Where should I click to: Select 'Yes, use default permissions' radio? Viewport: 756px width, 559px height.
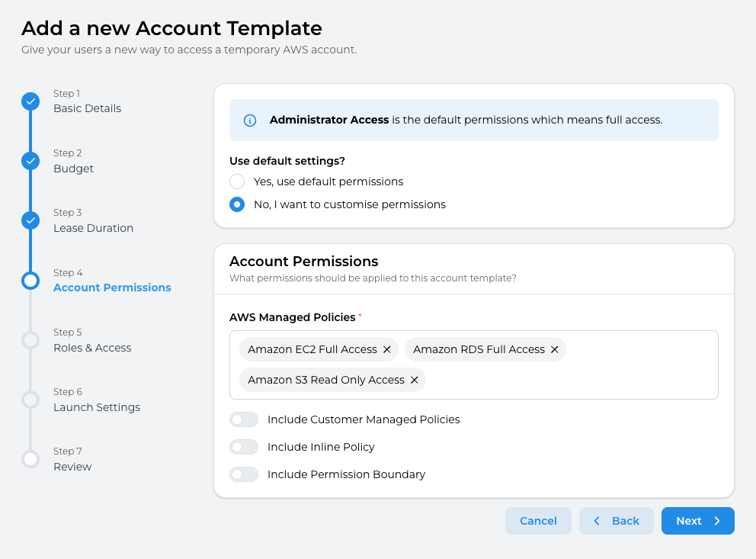237,182
